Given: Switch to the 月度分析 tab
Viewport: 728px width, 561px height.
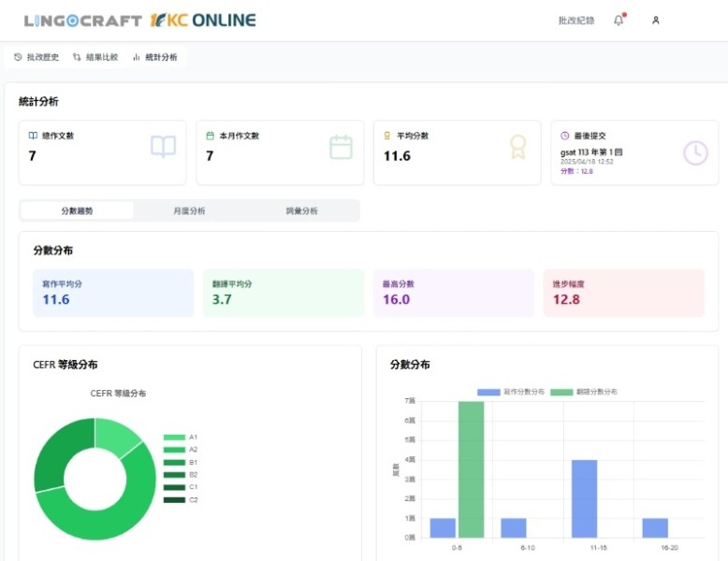Looking at the screenshot, I should (x=189, y=211).
